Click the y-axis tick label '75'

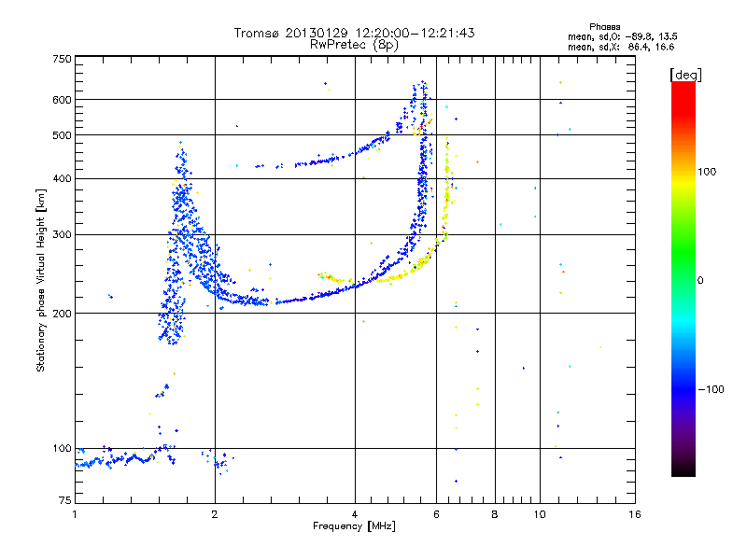click(x=65, y=500)
